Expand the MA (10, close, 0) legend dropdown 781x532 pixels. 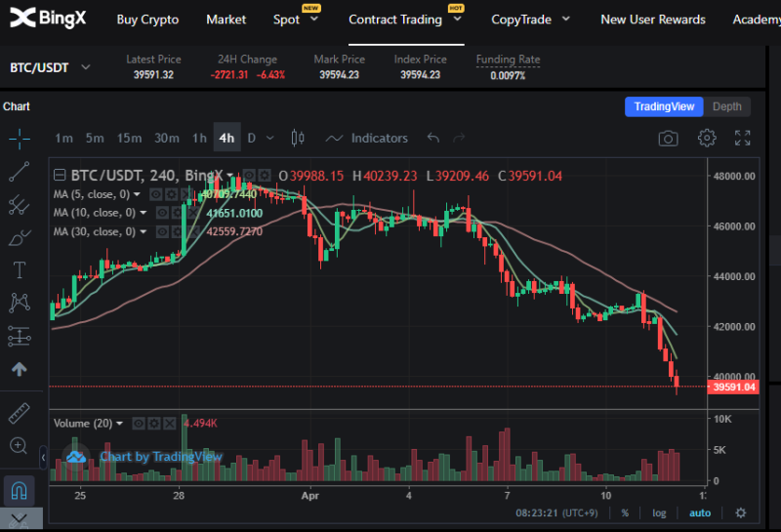click(x=143, y=213)
